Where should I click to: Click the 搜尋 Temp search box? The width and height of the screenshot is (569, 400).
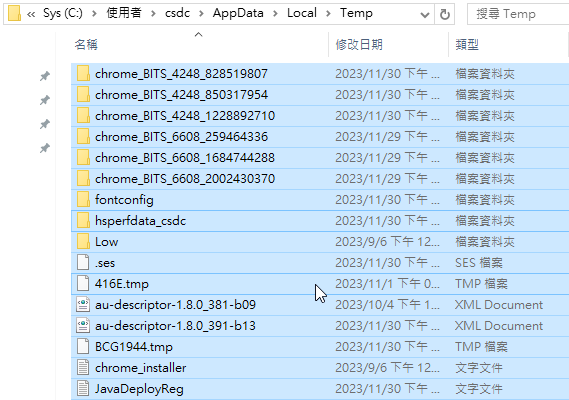[518, 14]
